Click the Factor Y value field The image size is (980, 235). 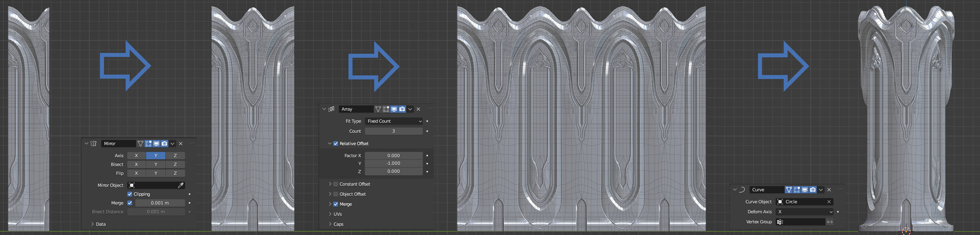pyautogui.click(x=394, y=163)
